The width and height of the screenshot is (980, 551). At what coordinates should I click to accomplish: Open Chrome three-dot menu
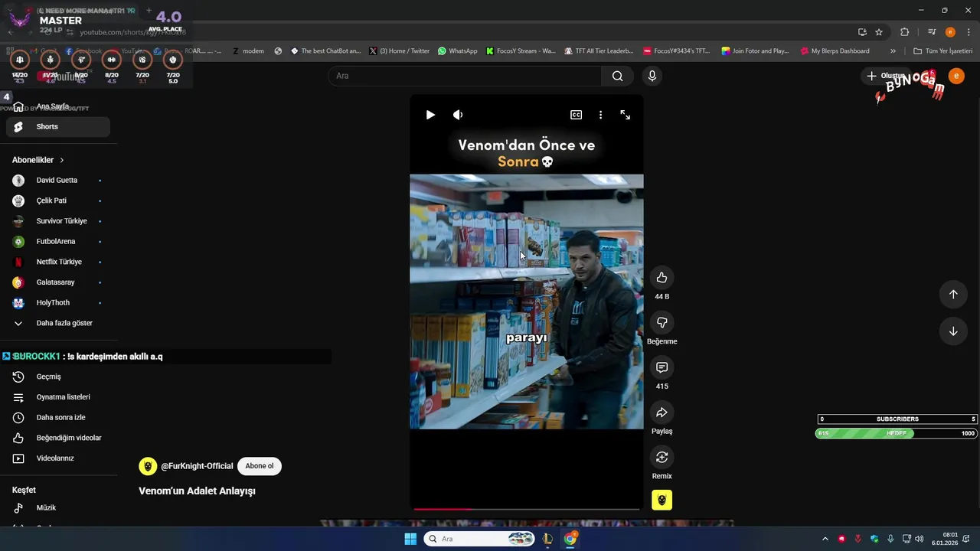pos(969,32)
